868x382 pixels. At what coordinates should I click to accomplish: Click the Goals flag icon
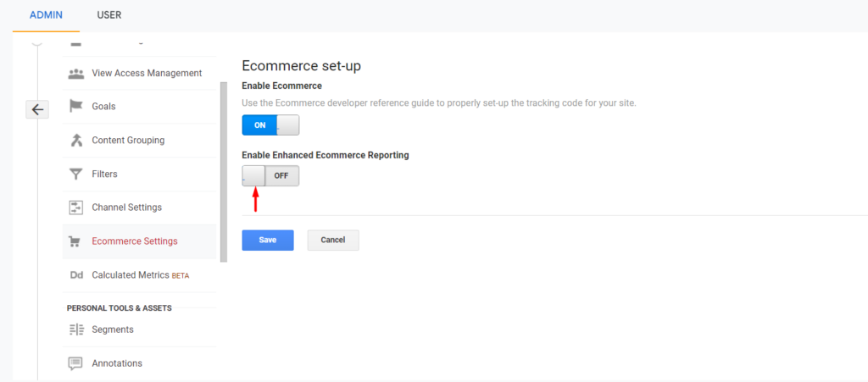click(75, 106)
